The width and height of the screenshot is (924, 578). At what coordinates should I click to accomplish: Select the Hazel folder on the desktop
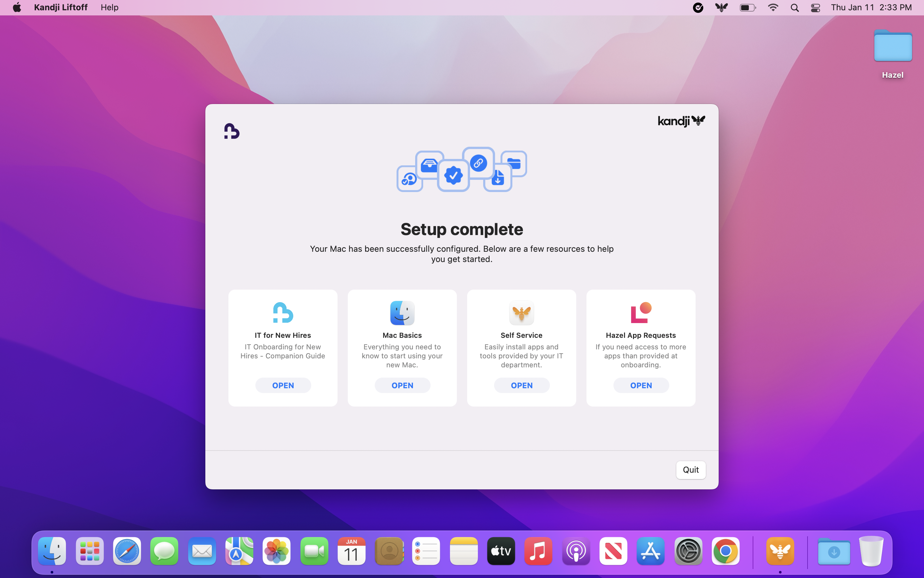tap(893, 54)
